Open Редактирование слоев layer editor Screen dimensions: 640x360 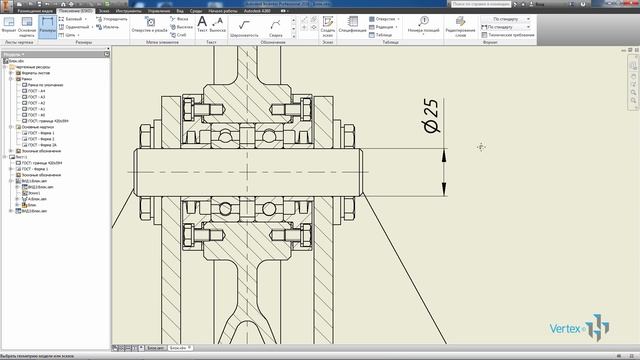pyautogui.click(x=460, y=27)
